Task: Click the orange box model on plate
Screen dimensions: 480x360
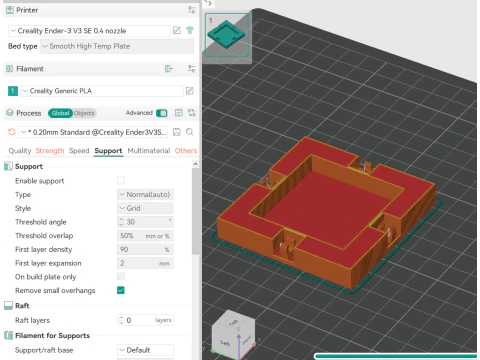Action: click(x=327, y=213)
